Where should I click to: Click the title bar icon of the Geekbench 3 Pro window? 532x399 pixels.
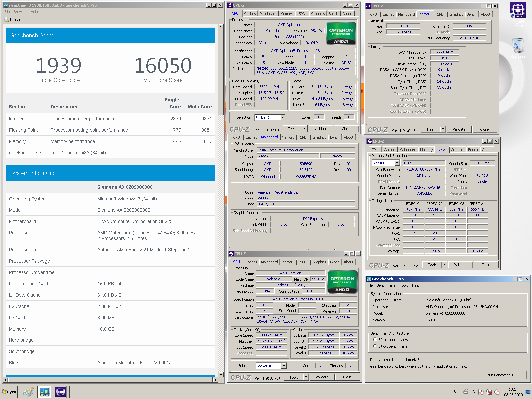coord(369,279)
